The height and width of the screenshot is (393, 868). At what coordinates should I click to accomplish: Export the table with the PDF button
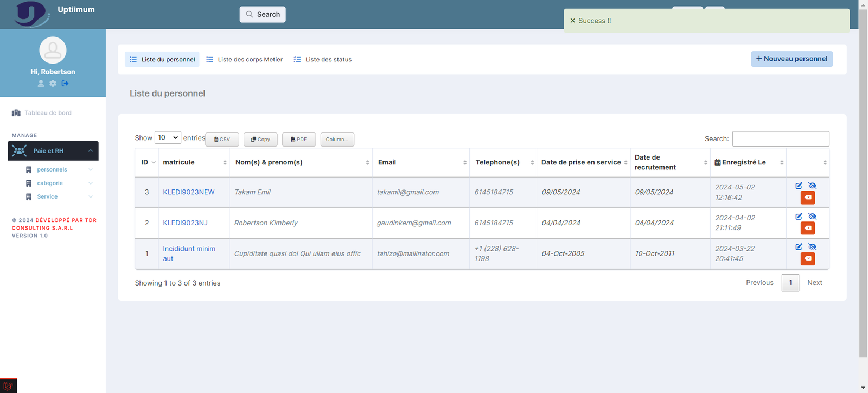pyautogui.click(x=298, y=140)
